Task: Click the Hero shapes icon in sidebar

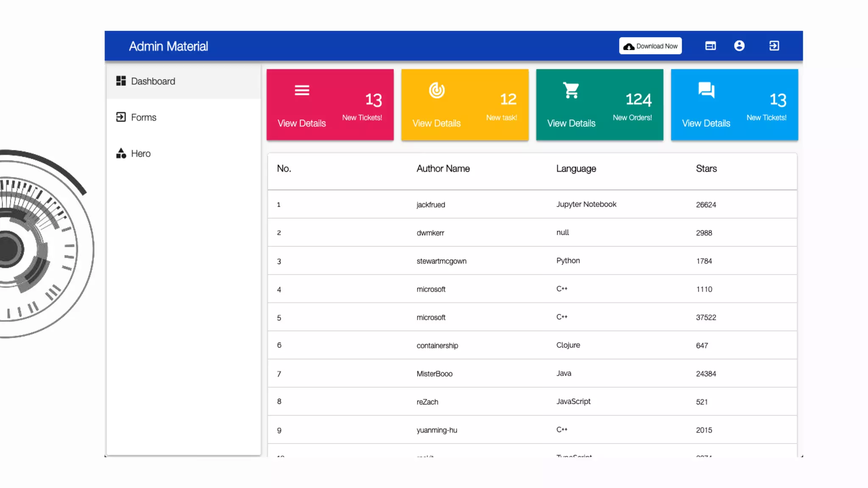Action: pyautogui.click(x=121, y=153)
